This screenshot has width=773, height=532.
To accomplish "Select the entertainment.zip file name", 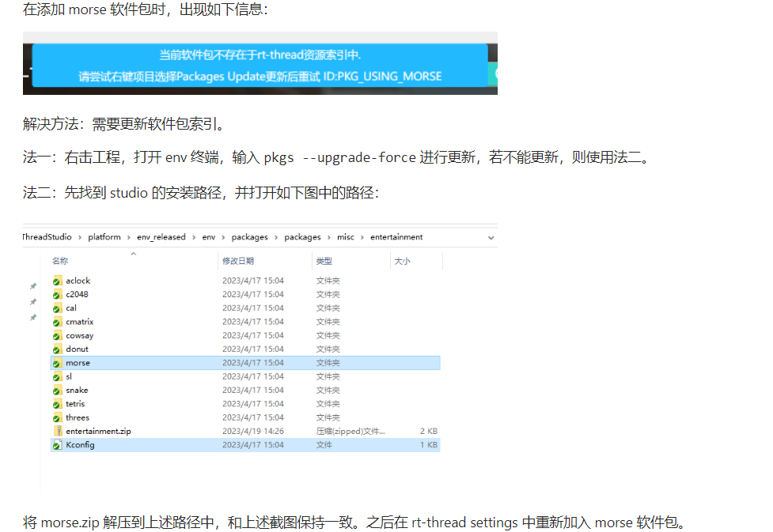I will pyautogui.click(x=99, y=432).
